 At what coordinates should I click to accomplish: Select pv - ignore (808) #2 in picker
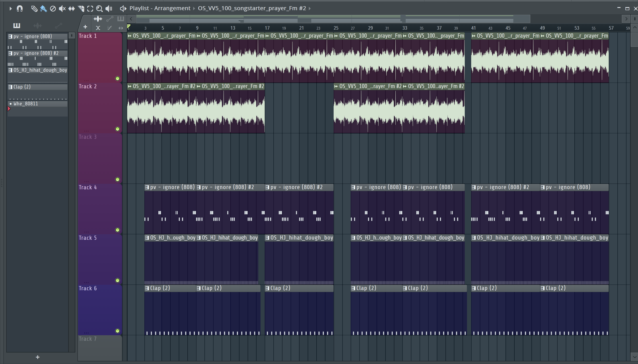coord(37,58)
